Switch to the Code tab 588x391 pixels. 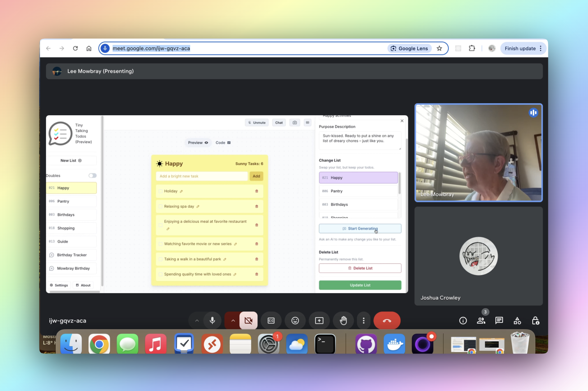223,143
